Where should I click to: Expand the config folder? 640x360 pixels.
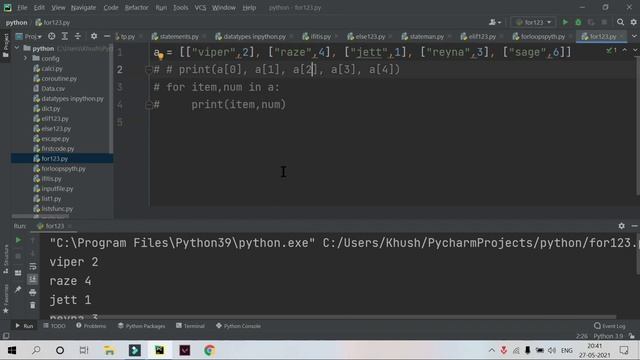(x=26, y=58)
